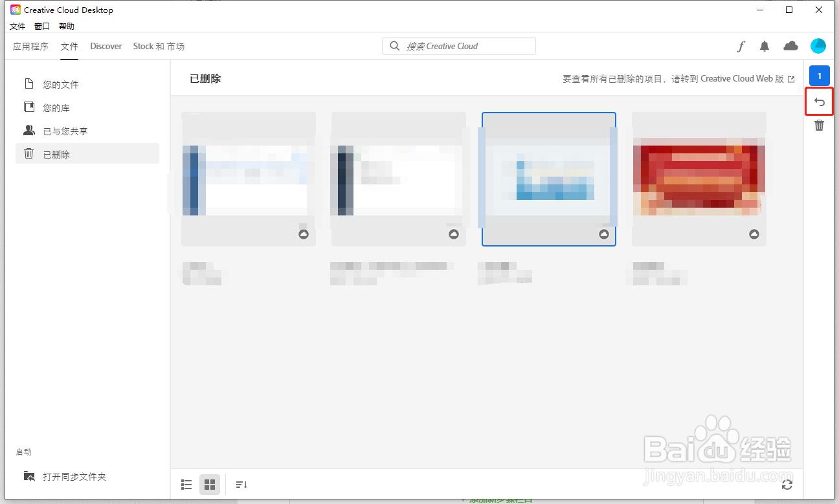
Task: Click the 已删除 heading text
Action: click(205, 79)
